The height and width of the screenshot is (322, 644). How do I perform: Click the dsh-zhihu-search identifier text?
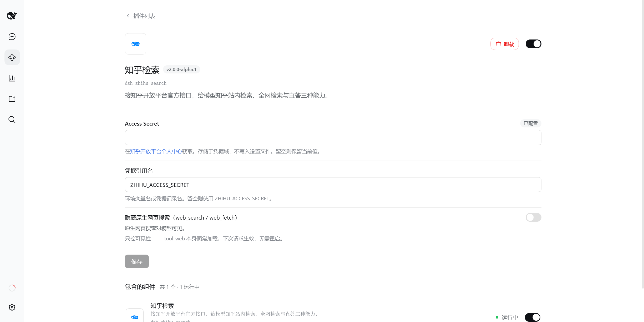146,83
